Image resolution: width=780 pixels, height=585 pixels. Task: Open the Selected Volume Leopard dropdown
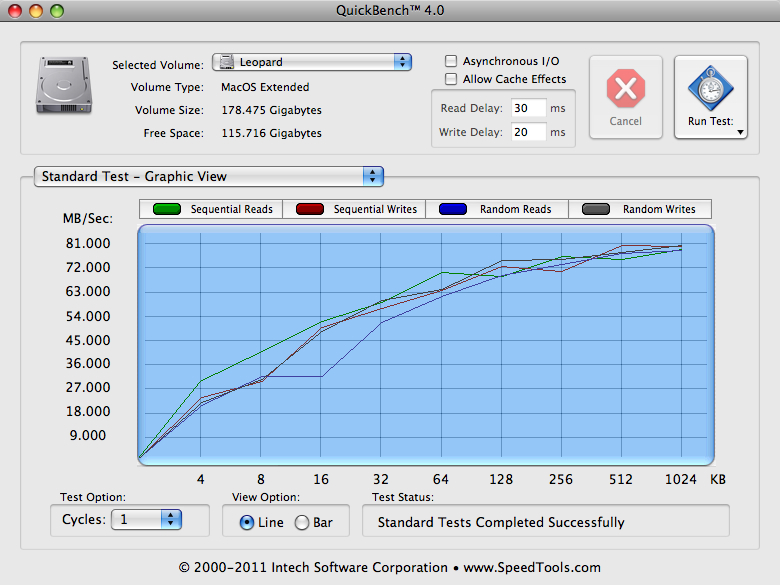pos(312,62)
